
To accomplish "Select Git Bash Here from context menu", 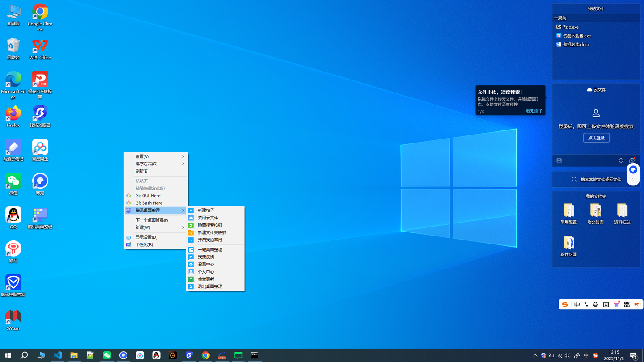I will [149, 203].
